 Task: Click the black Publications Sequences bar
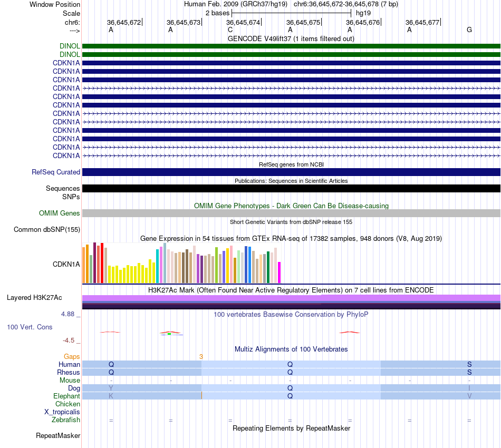[x=292, y=188]
